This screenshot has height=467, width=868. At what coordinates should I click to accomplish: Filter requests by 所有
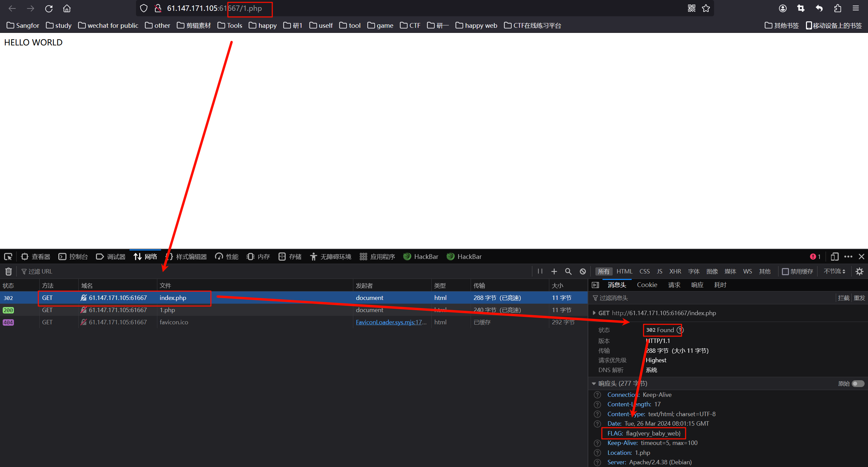604,271
